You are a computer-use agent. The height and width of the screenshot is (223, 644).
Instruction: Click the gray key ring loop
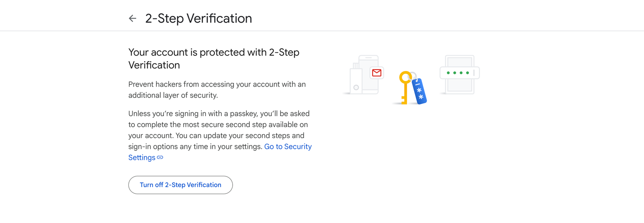[x=413, y=76]
